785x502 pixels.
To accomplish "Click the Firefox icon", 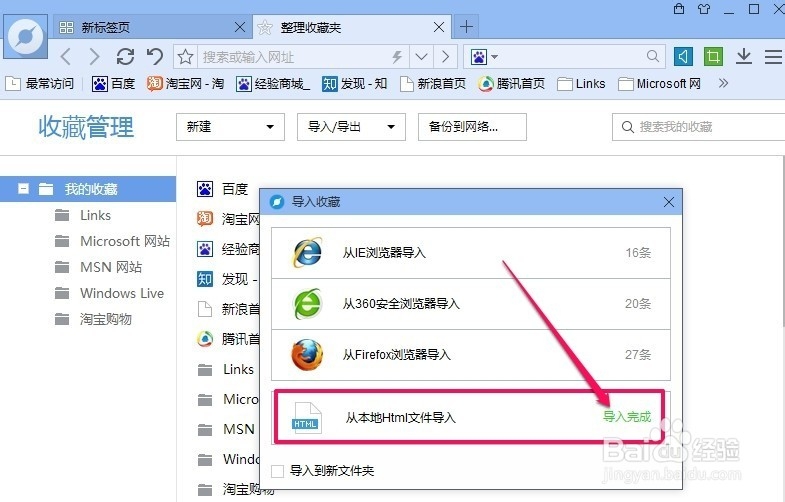I will click(x=307, y=354).
